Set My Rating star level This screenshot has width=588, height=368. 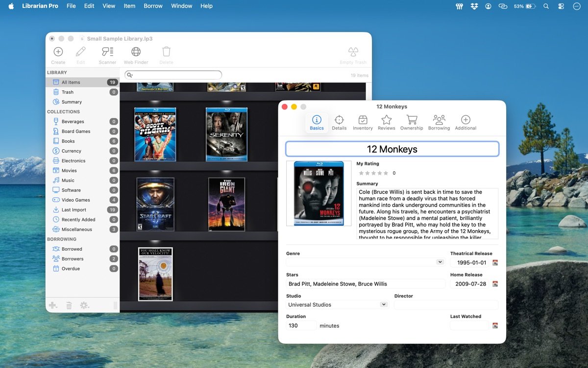point(373,173)
